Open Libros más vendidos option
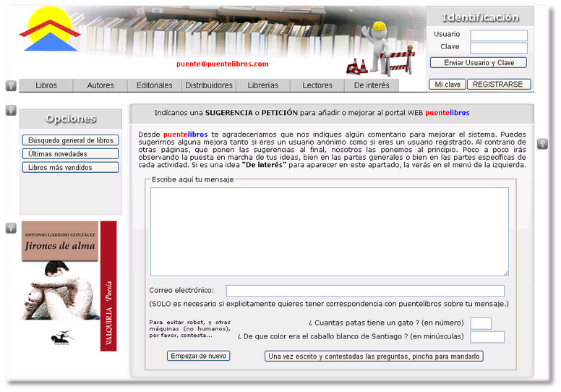The width and height of the screenshot is (561, 392). [70, 168]
